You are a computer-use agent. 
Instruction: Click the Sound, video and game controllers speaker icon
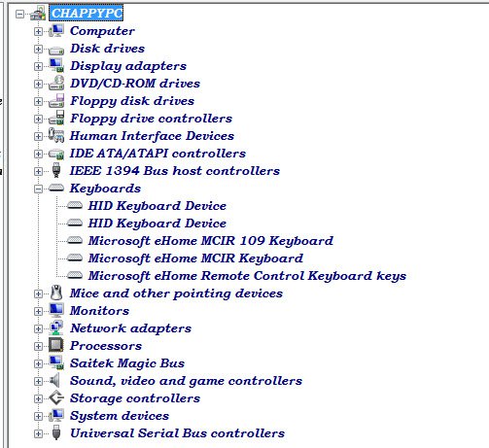click(55, 380)
